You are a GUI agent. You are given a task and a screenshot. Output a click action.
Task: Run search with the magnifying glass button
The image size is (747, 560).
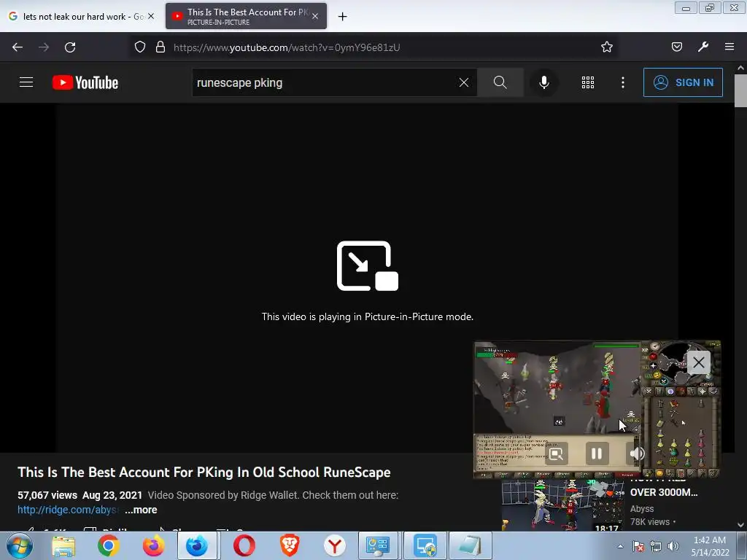500,82
